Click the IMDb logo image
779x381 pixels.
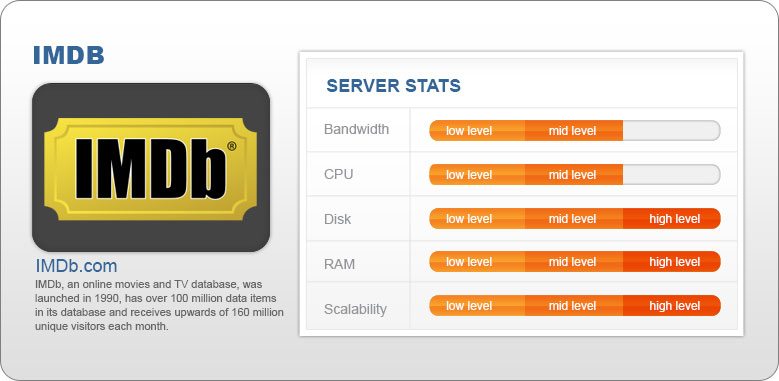coord(151,167)
